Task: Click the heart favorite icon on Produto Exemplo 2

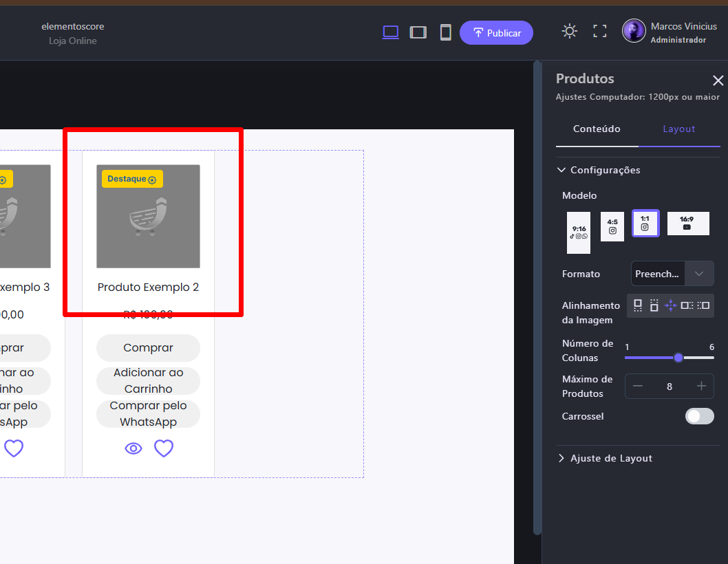Action: point(164,448)
